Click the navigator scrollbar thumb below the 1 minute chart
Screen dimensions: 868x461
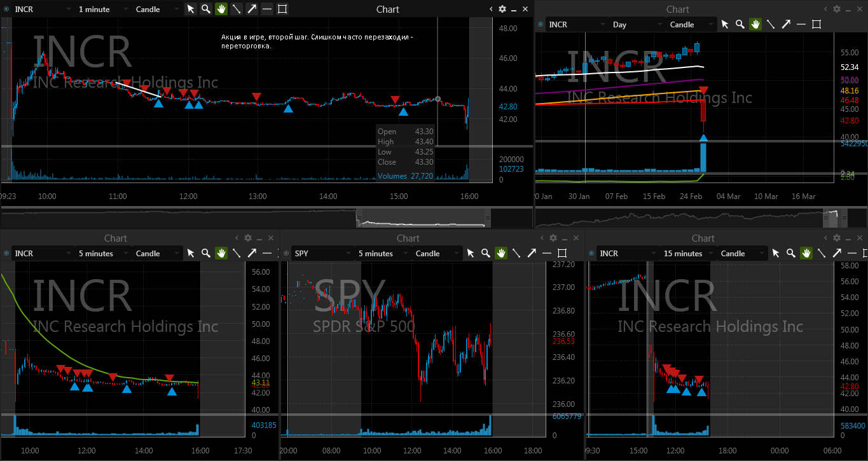pos(424,217)
